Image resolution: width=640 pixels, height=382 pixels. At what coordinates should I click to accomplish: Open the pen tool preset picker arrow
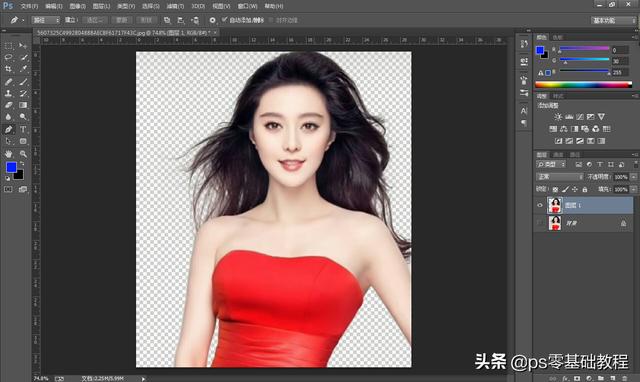pos(23,20)
